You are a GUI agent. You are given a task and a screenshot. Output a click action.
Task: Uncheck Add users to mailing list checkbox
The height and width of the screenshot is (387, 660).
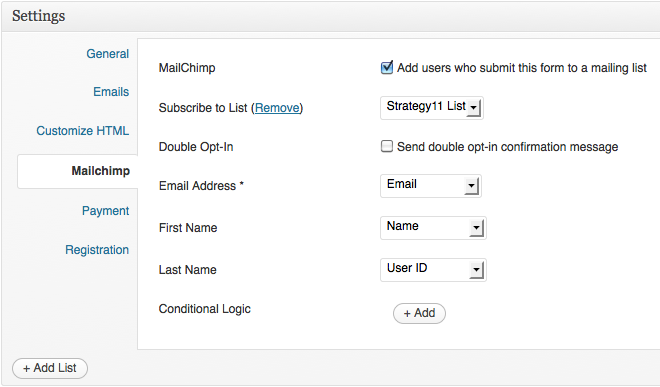(x=386, y=67)
